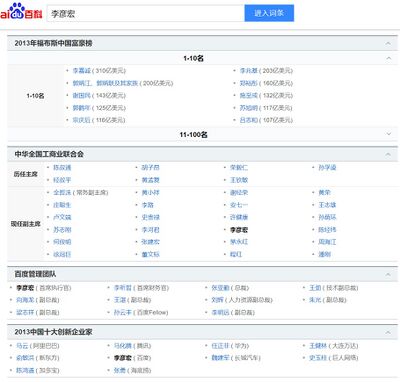The image size is (400, 382).
Task: Open the 任正非 (华为) link
Action: click(x=220, y=346)
